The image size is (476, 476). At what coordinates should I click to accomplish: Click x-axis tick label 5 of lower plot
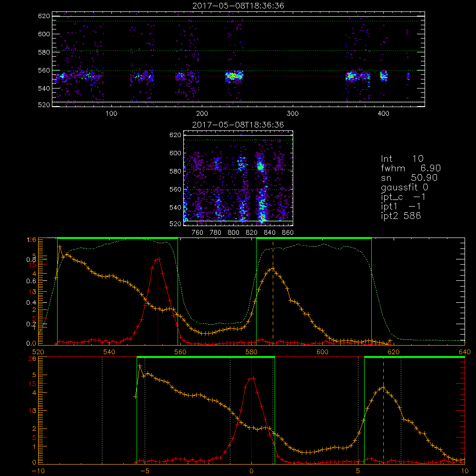click(x=358, y=471)
